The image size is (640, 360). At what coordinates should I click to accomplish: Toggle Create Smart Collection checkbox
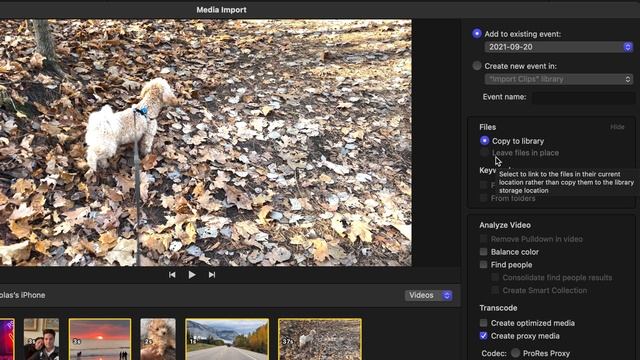coord(495,291)
